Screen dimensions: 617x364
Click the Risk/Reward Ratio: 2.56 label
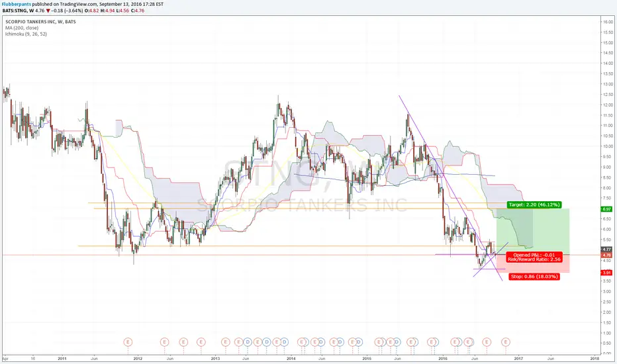pyautogui.click(x=534, y=259)
